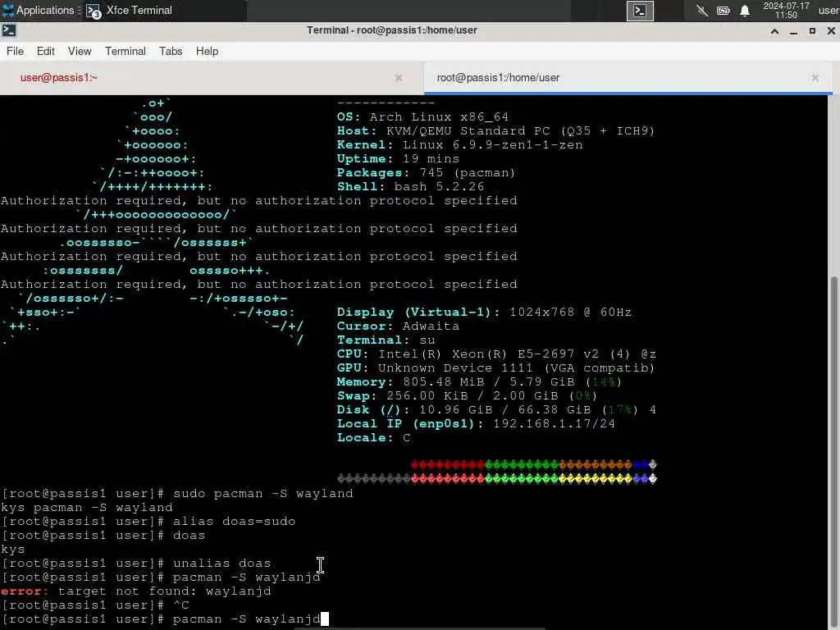Viewport: 840px width, 630px height.
Task: Click the 'Disk (/): 10.96 GiB' line
Action: (x=496, y=410)
